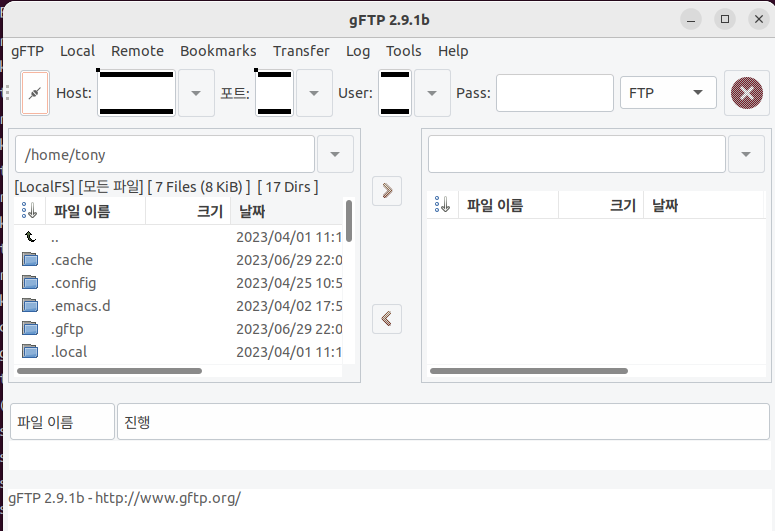Click the connect plug icon beside Host
Image resolution: width=775 pixels, height=531 pixels.
tap(34, 93)
